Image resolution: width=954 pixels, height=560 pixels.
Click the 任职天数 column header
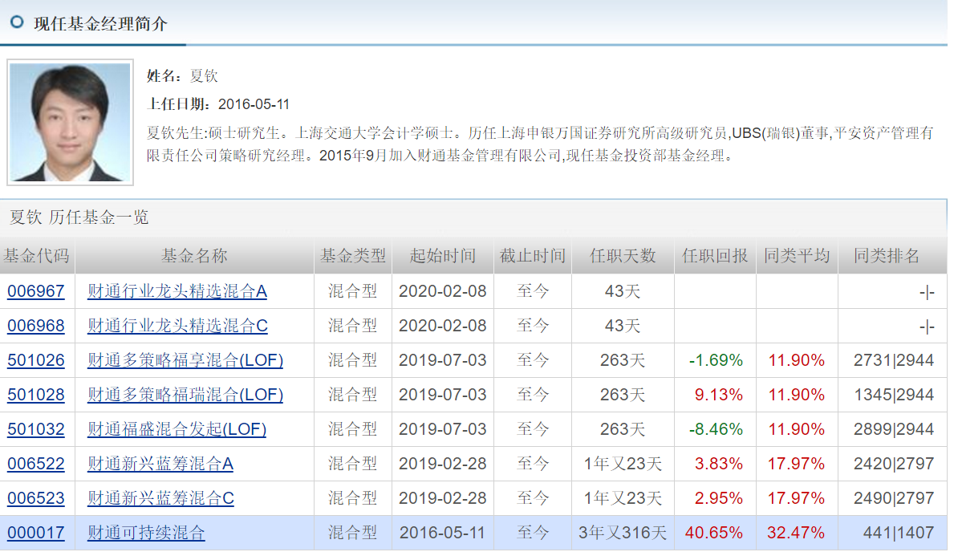pyautogui.click(x=623, y=256)
